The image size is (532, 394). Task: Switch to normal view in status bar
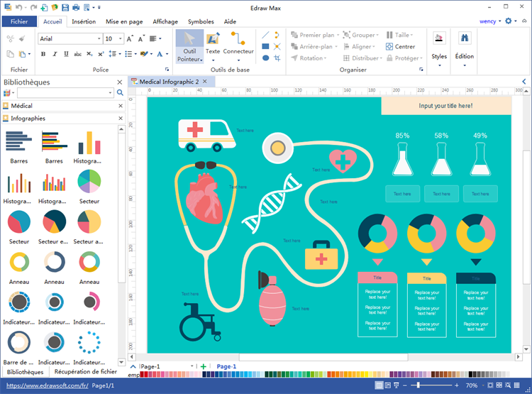click(379, 385)
